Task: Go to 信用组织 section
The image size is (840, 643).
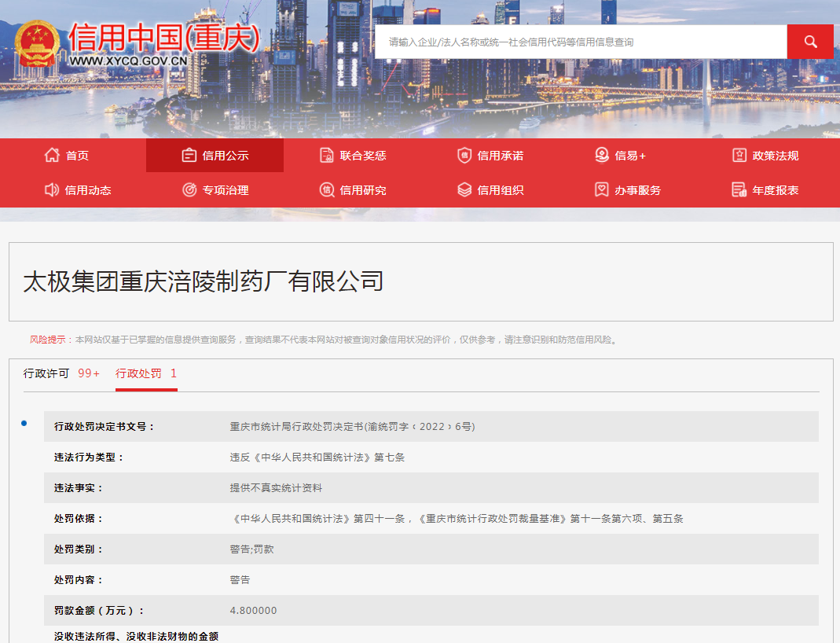Action: coord(501,190)
